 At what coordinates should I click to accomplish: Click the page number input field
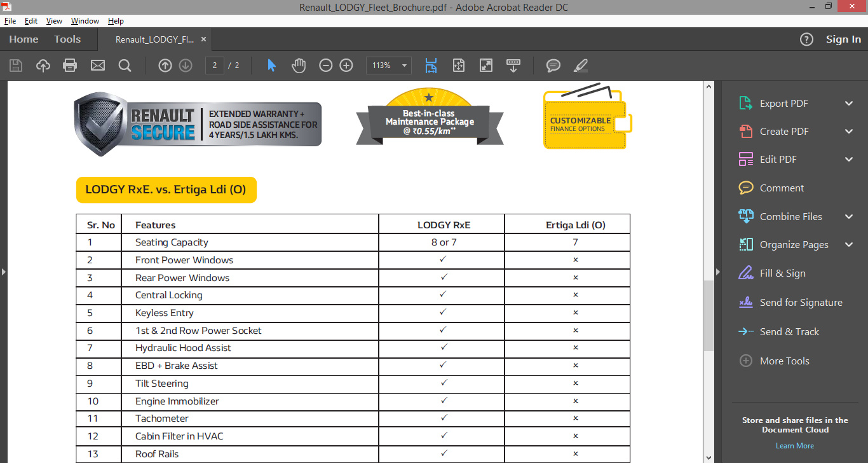click(x=215, y=66)
